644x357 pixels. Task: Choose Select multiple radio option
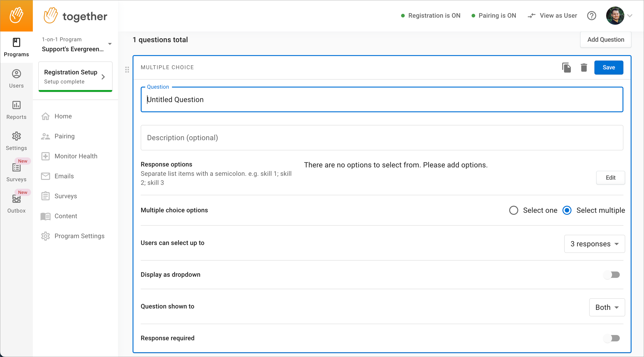(x=567, y=210)
